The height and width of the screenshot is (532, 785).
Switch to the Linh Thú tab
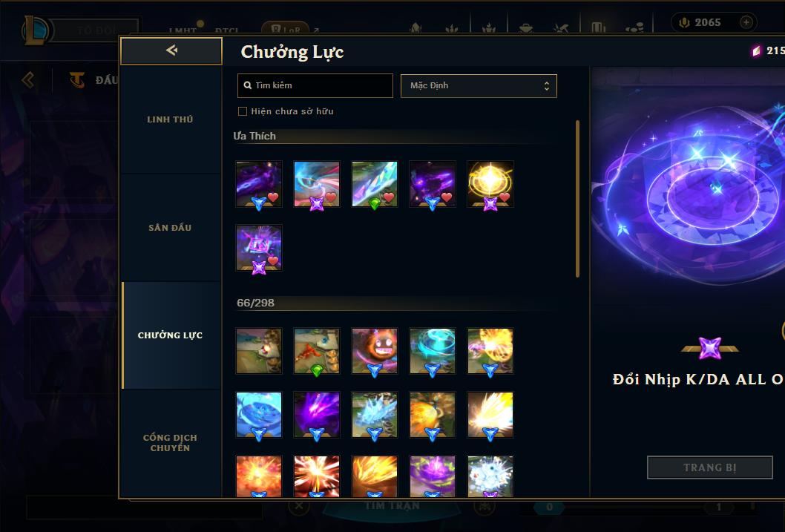click(x=170, y=119)
